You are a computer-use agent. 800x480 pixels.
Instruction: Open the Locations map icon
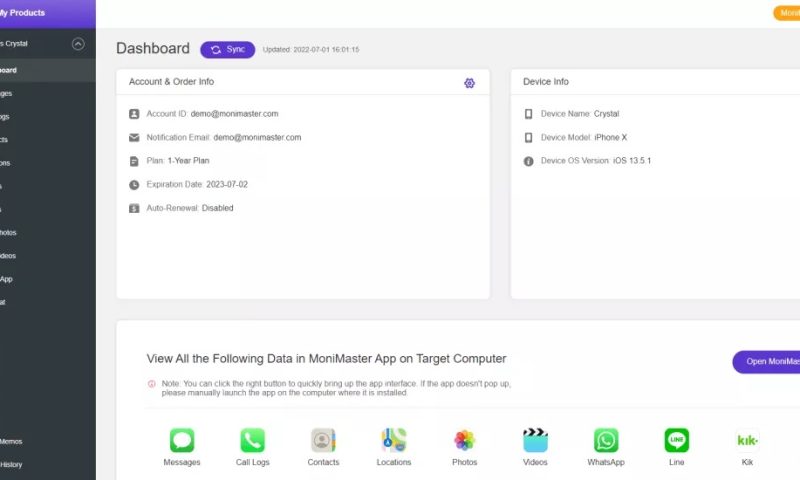coord(394,440)
